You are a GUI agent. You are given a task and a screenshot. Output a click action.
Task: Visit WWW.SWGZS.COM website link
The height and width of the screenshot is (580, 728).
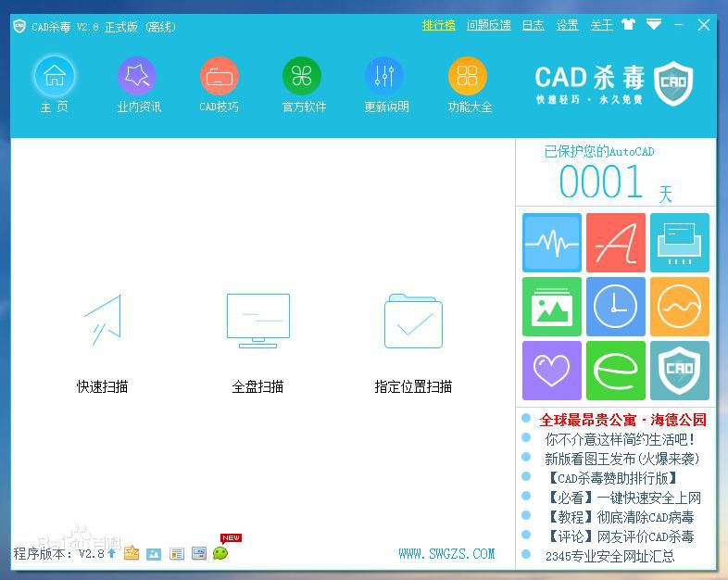tap(446, 553)
